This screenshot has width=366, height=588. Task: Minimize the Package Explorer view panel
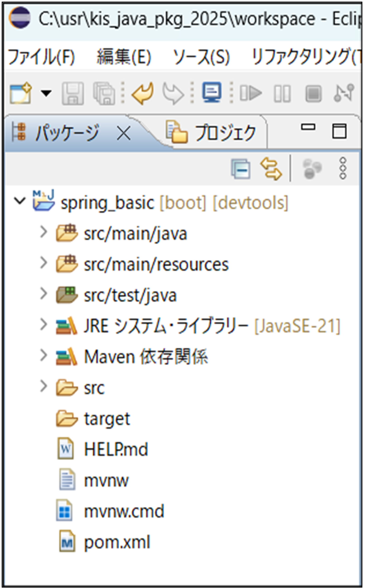(x=308, y=127)
